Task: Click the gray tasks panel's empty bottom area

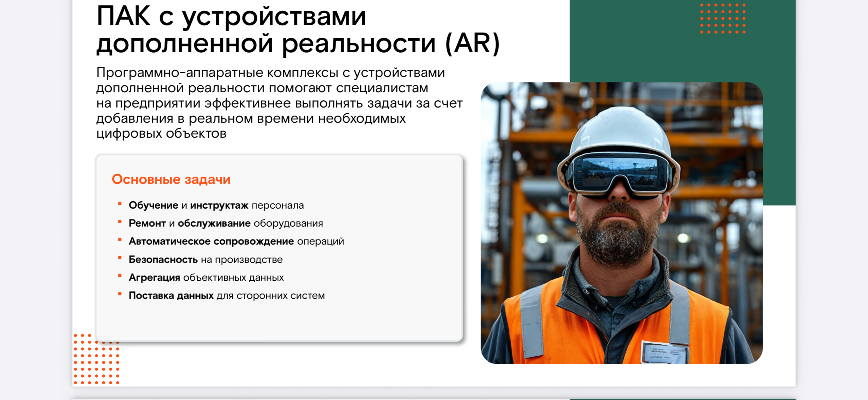Action: (278, 321)
